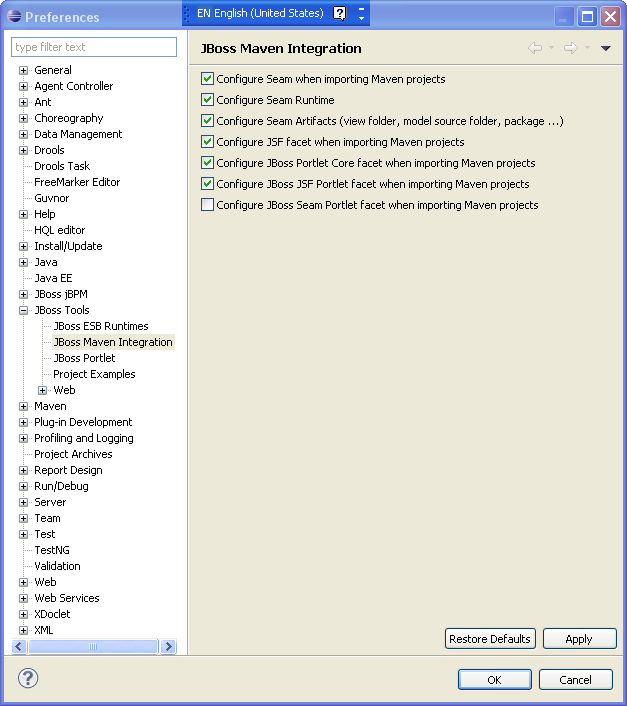Expand the Server tree node

[x=23, y=502]
